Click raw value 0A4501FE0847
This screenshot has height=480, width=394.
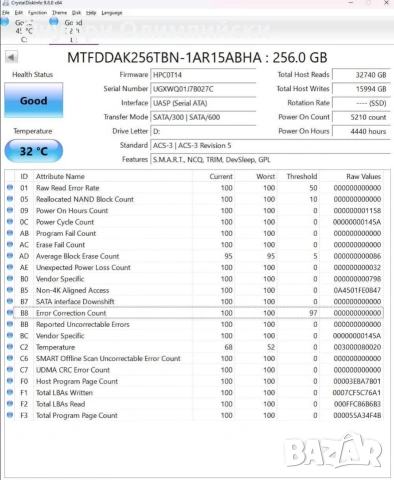pos(357,290)
